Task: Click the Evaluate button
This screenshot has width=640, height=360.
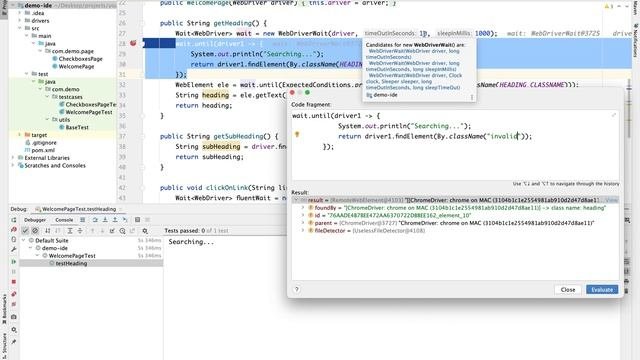Action: (x=602, y=289)
